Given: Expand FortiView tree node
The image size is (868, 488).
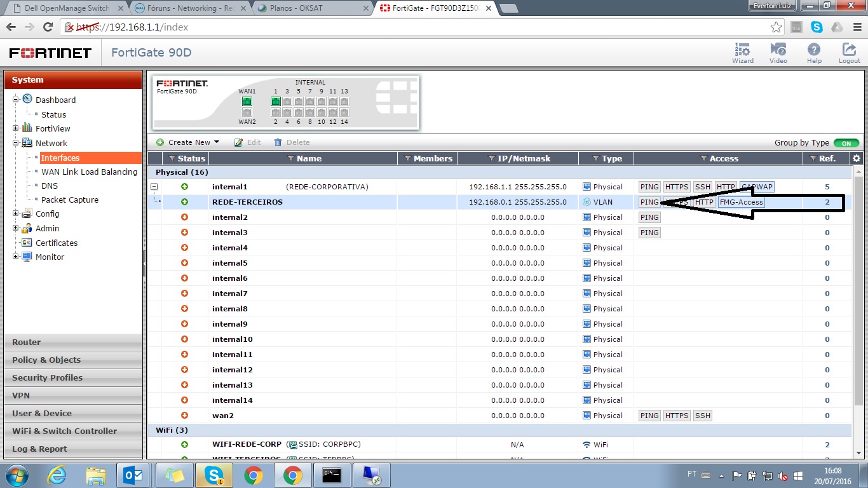Looking at the screenshot, I should 16,128.
